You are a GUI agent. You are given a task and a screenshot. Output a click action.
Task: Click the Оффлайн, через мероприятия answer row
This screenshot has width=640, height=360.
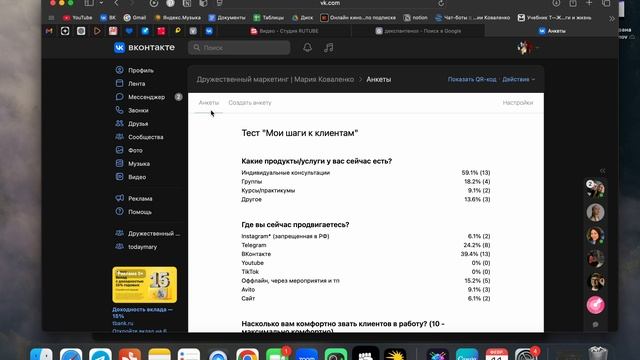click(366, 281)
